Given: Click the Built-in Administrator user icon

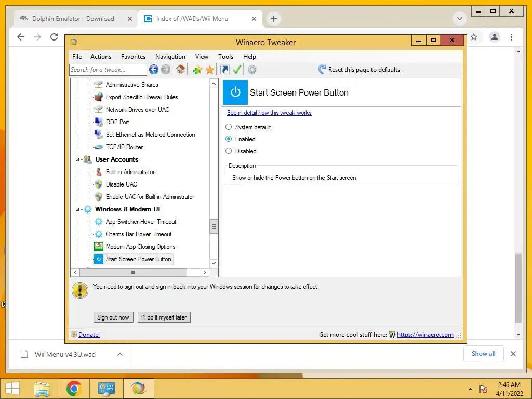Looking at the screenshot, I should pyautogui.click(x=98, y=172).
